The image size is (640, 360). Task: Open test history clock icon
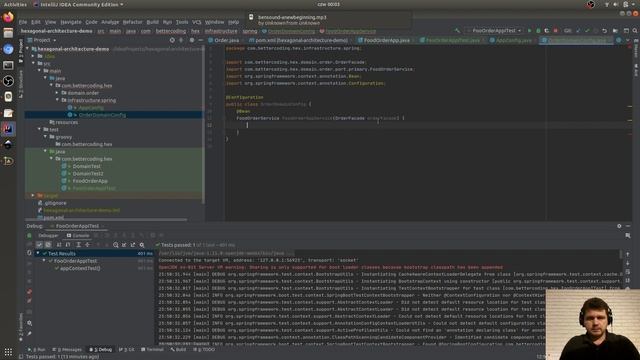pos(116,245)
